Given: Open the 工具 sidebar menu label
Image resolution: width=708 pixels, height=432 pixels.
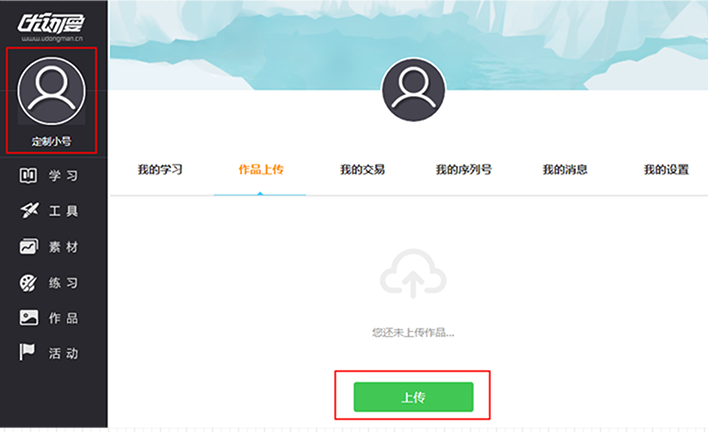Looking at the screenshot, I should [x=63, y=211].
